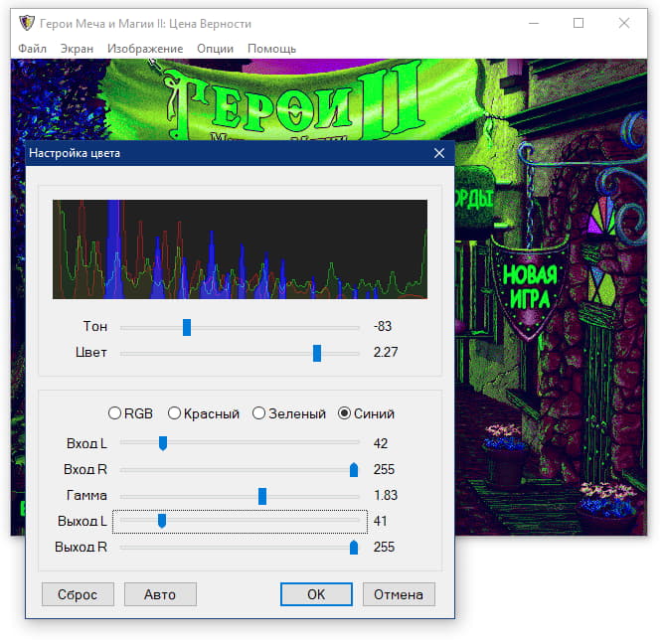Open the Экран menu
Image resolution: width=665 pixels, height=644 pixels.
tap(77, 49)
